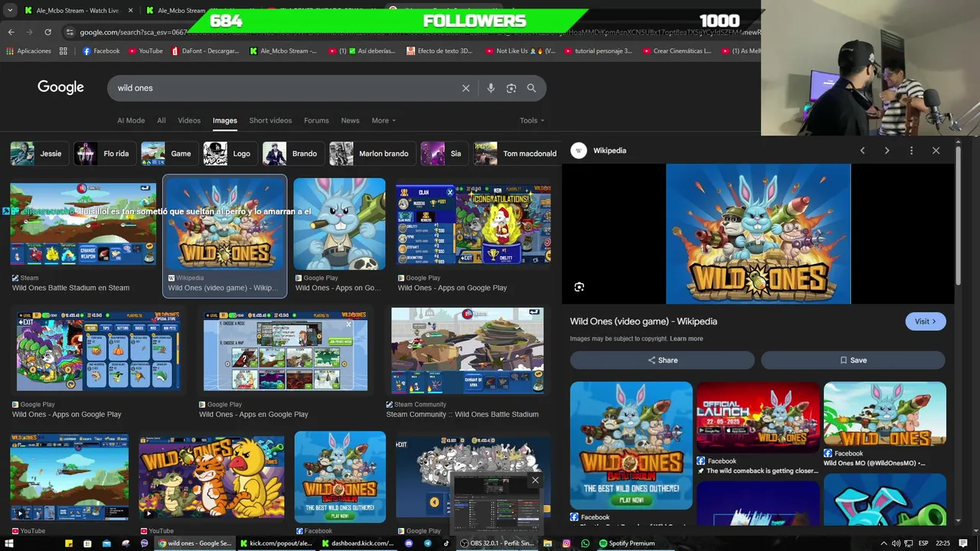Viewport: 980px width, 551px height.
Task: Filter by the Sia chip
Action: click(443, 154)
